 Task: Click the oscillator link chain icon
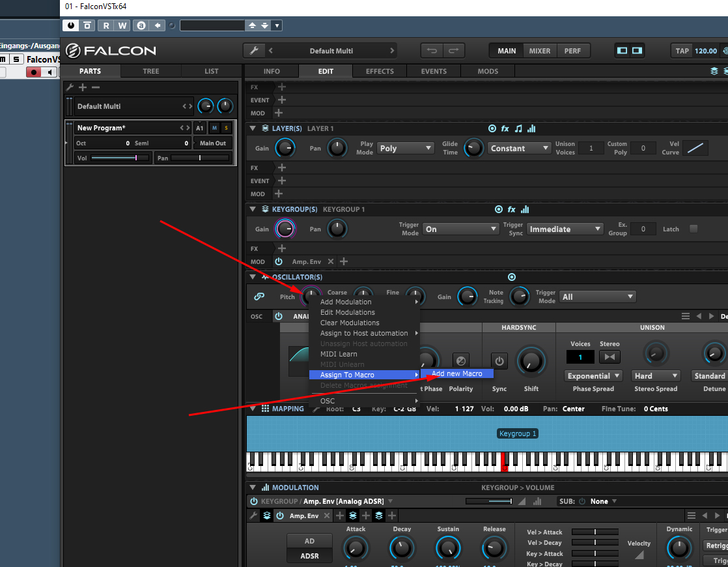[x=259, y=297]
